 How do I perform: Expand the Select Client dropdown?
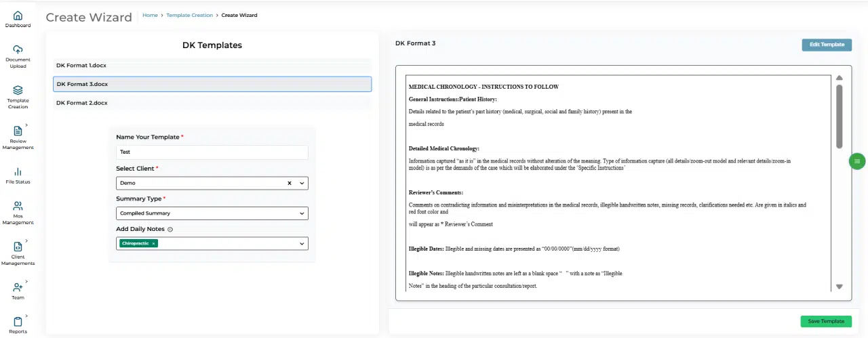[302, 183]
